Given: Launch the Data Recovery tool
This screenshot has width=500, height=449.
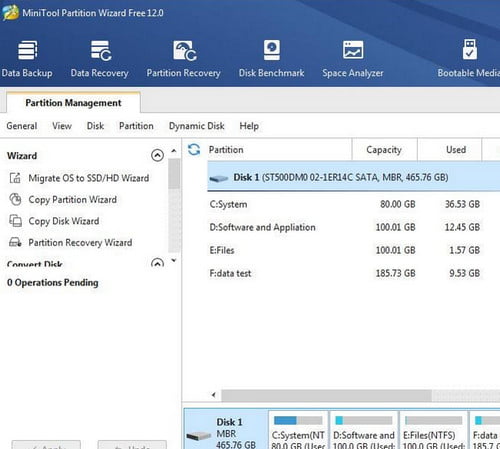Looking at the screenshot, I should 100,59.
